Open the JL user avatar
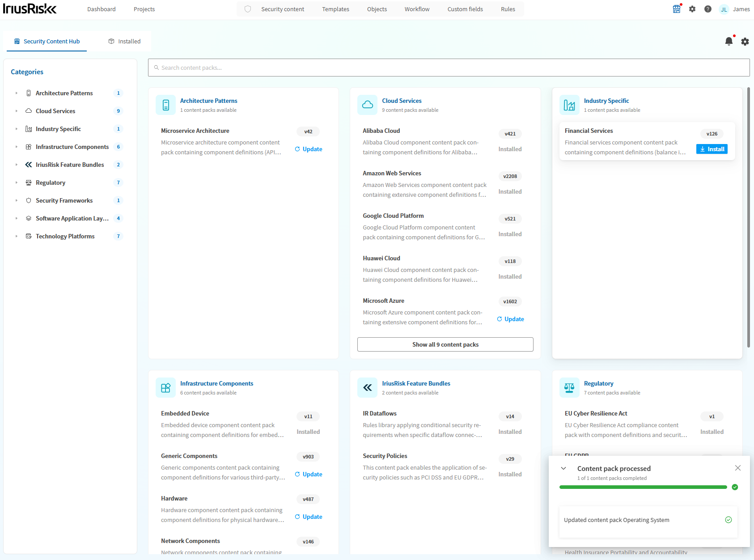The width and height of the screenshot is (754, 560). coord(724,9)
